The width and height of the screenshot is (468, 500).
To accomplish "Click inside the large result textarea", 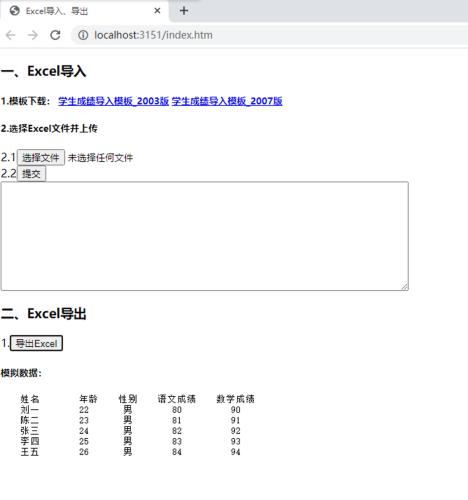I will coord(205,236).
